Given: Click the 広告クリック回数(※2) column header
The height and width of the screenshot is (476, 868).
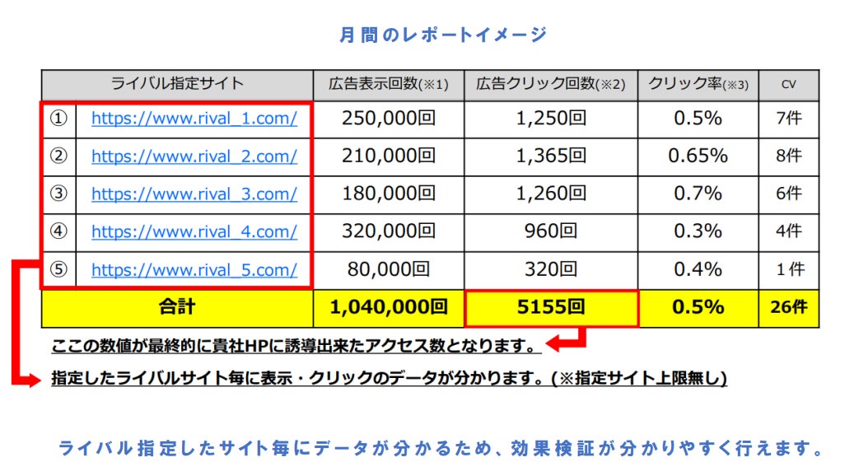Looking at the screenshot, I should [551, 85].
